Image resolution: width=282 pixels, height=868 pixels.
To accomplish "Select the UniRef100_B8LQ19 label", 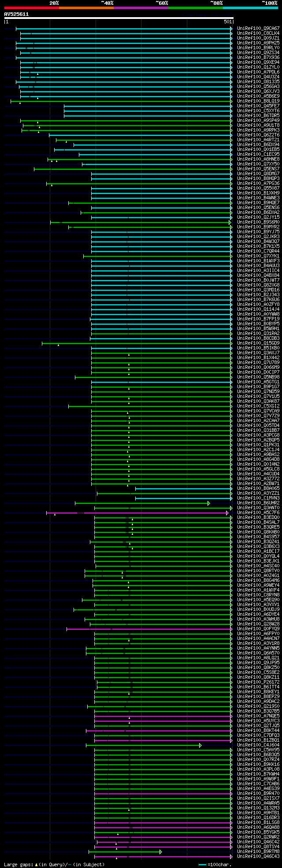I will (x=258, y=101).
